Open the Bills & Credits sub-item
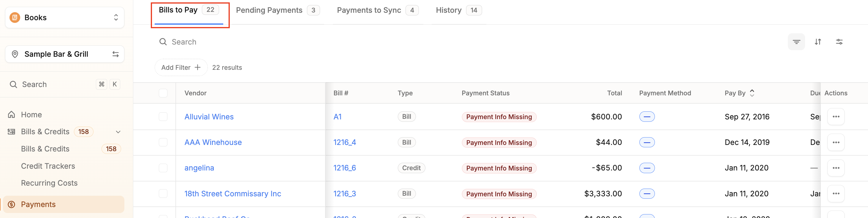This screenshot has height=218, width=868. [x=45, y=149]
